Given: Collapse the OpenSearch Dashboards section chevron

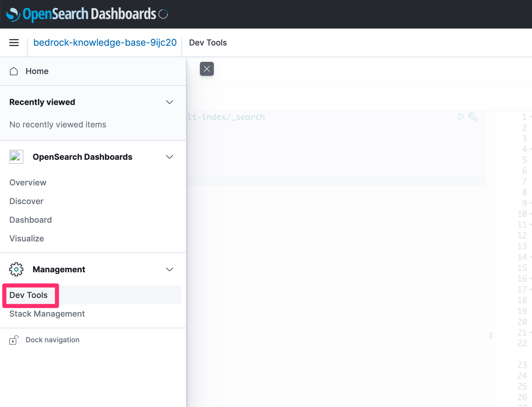Looking at the screenshot, I should 170,157.
